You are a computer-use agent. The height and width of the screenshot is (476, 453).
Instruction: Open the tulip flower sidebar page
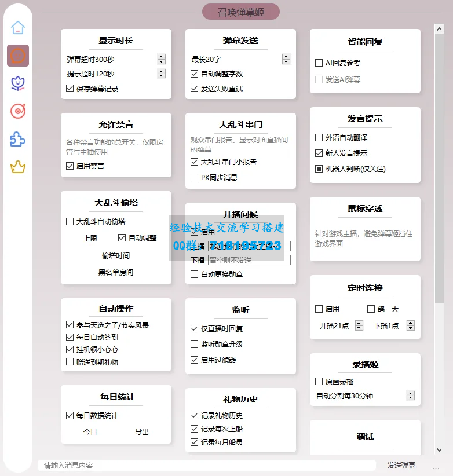click(x=18, y=83)
